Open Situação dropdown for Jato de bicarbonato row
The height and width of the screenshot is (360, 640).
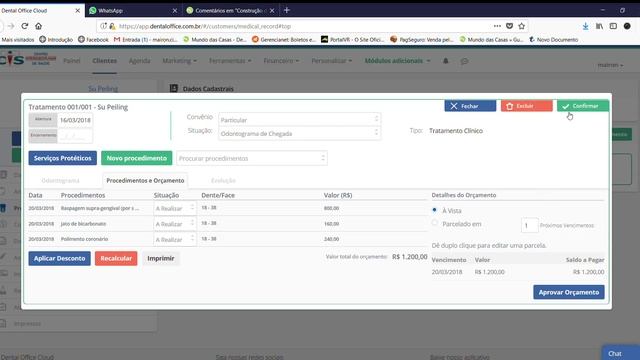tap(175, 224)
